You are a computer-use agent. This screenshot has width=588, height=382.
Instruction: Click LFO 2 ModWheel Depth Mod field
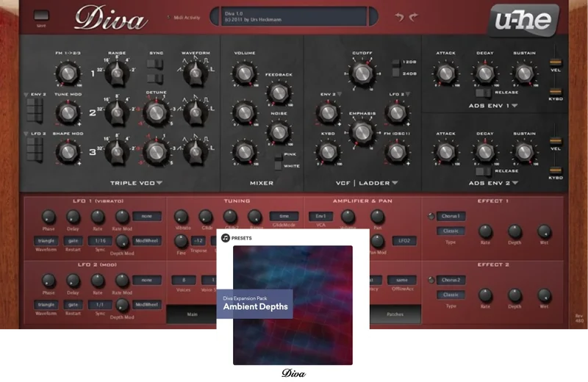click(x=146, y=305)
